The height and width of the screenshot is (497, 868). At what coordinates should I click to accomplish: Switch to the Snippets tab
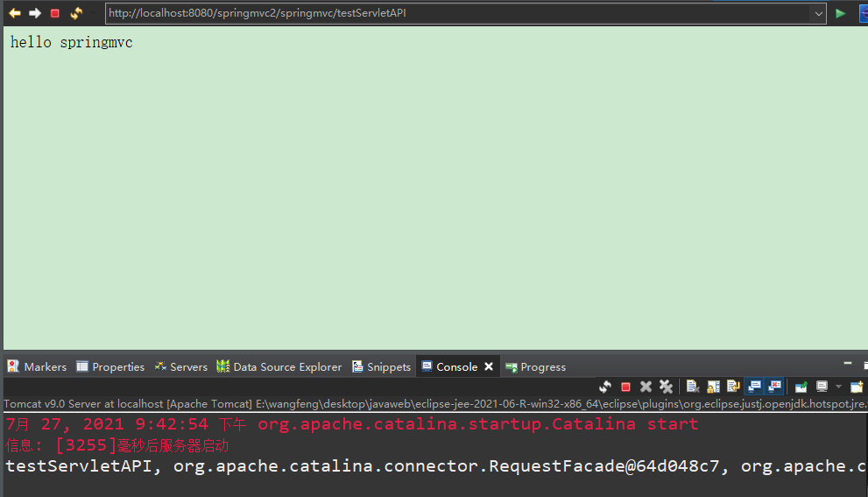(x=381, y=366)
